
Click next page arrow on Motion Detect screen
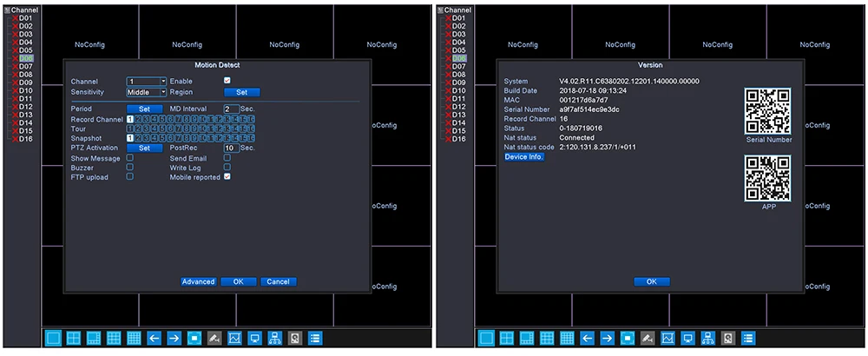174,338
